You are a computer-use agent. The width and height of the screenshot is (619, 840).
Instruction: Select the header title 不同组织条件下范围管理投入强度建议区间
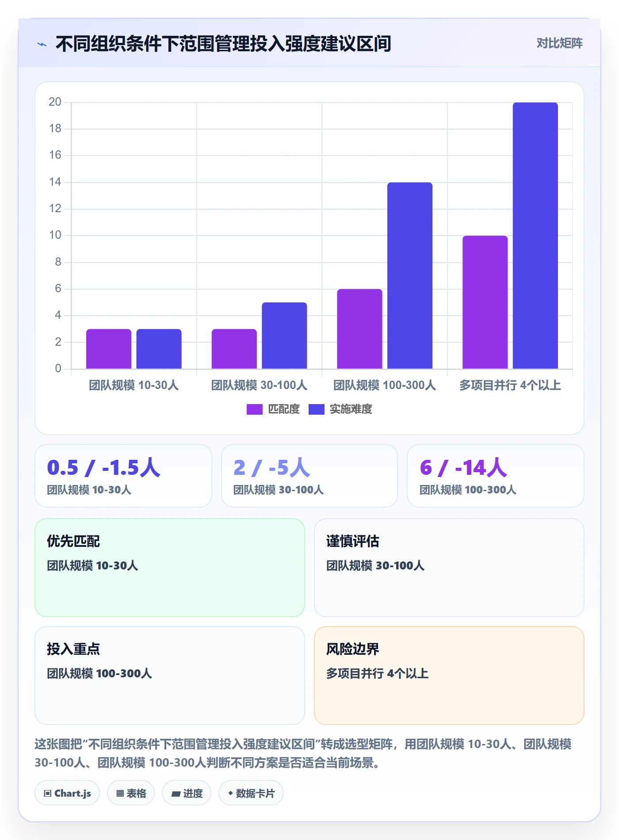click(223, 44)
